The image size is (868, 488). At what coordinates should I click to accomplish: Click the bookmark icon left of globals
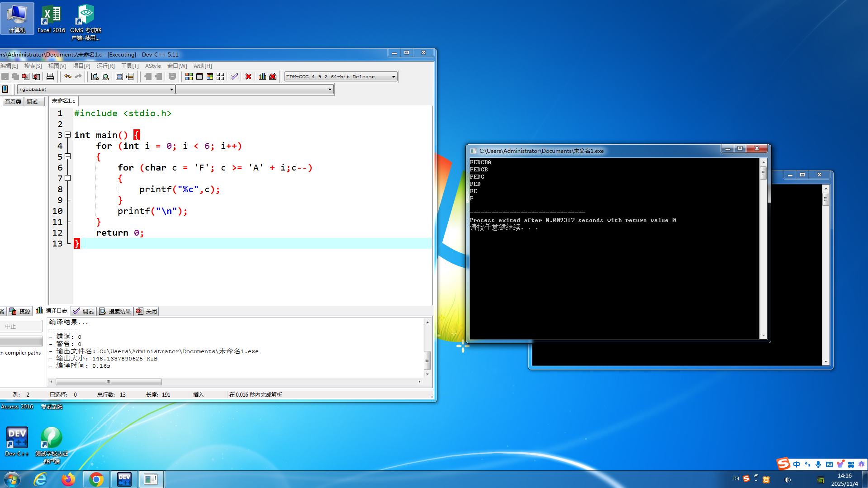[x=5, y=89]
